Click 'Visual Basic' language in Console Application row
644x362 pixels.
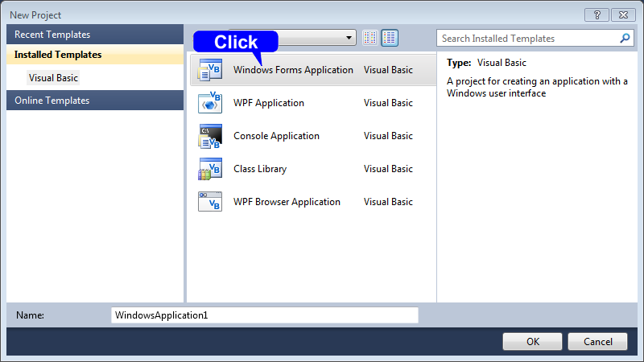[x=388, y=136]
